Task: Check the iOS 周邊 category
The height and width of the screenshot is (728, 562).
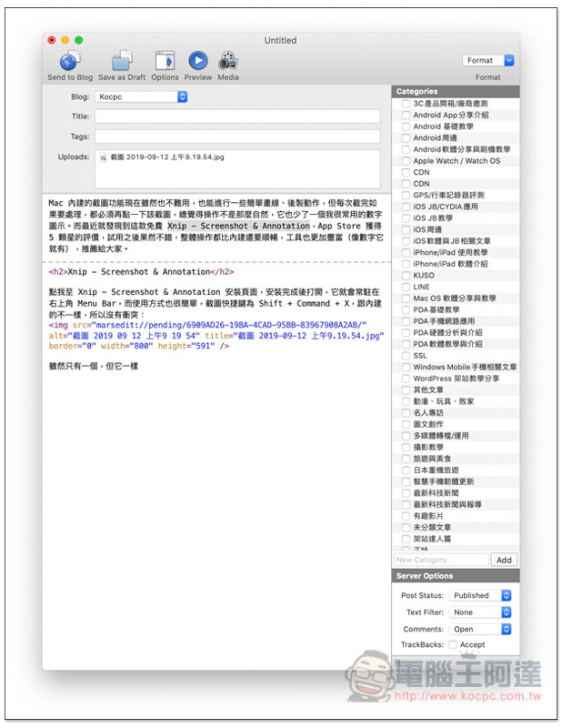Action: click(x=406, y=229)
